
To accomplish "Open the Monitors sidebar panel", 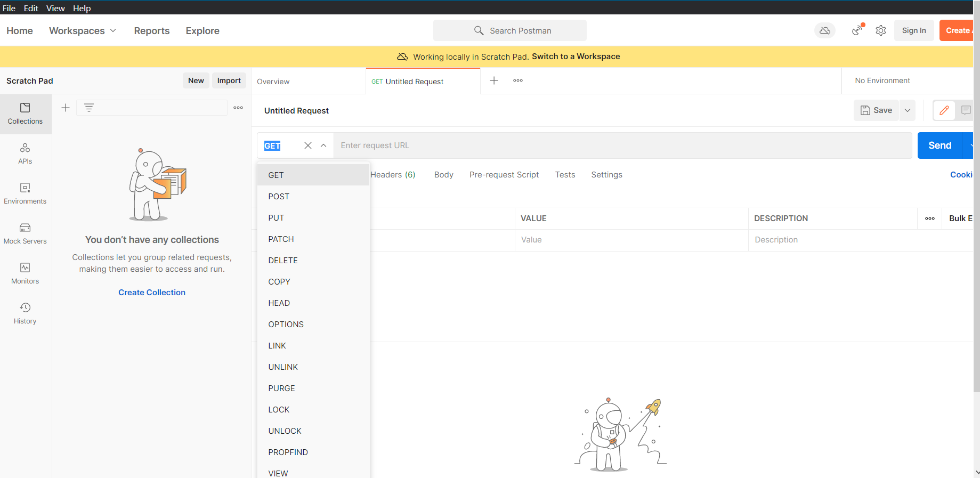I will point(25,274).
